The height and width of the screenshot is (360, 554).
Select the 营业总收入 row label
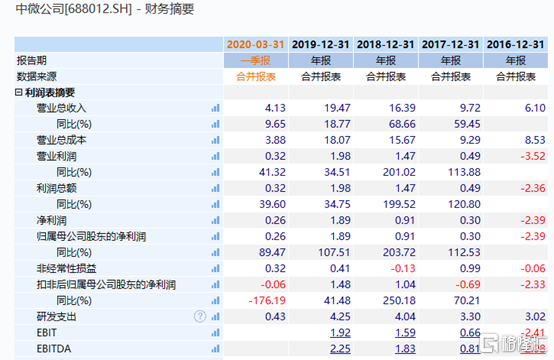pos(61,108)
